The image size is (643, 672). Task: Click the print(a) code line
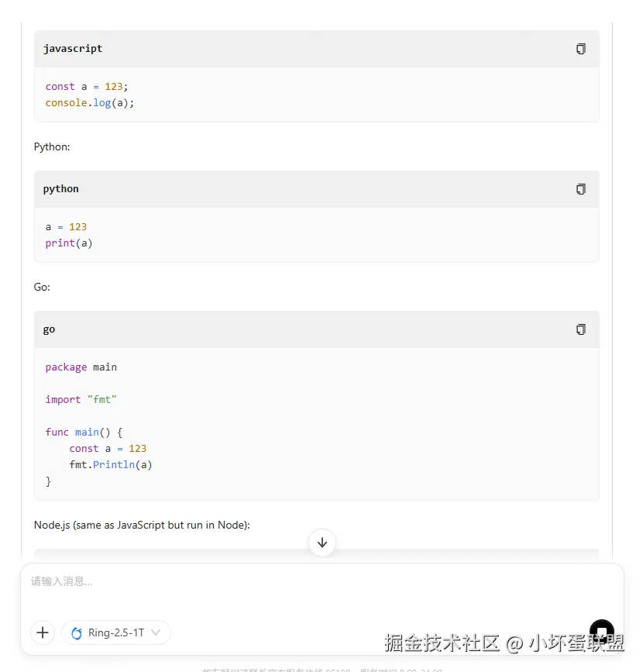click(69, 243)
